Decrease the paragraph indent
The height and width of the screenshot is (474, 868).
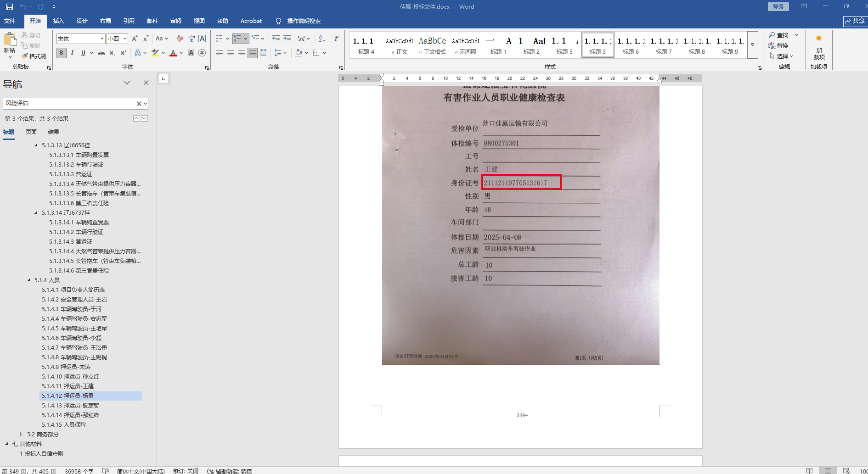pos(276,39)
